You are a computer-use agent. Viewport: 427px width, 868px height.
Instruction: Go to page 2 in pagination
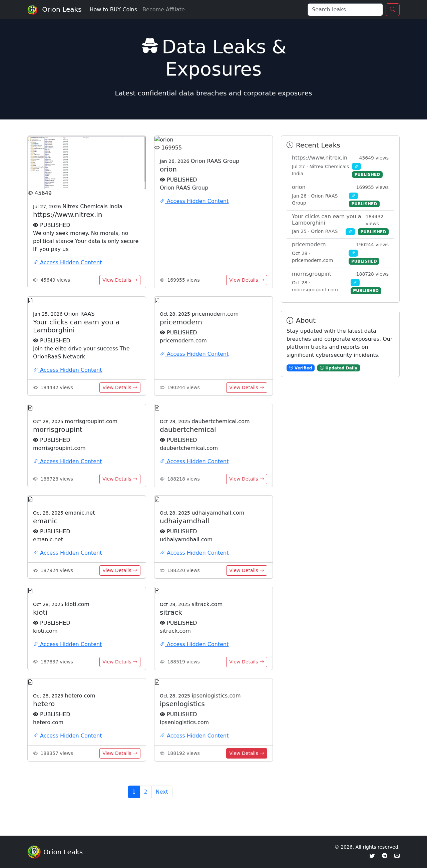pyautogui.click(x=145, y=792)
